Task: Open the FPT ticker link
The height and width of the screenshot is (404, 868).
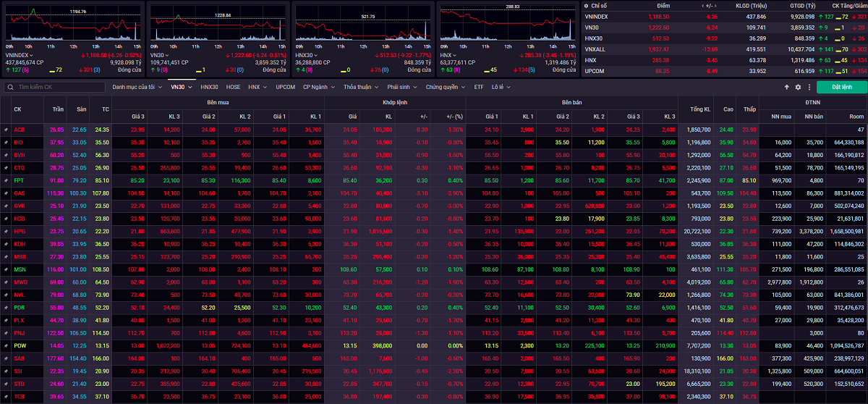Action: pyautogui.click(x=19, y=180)
